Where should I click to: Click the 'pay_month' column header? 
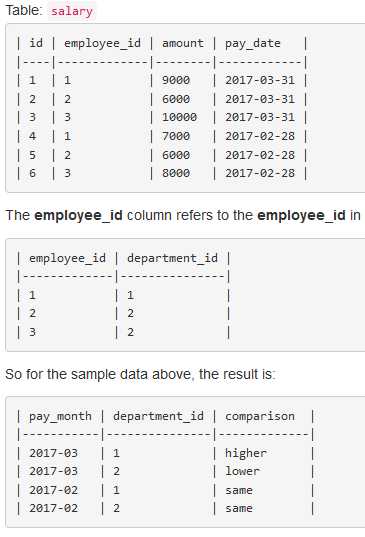(60, 417)
